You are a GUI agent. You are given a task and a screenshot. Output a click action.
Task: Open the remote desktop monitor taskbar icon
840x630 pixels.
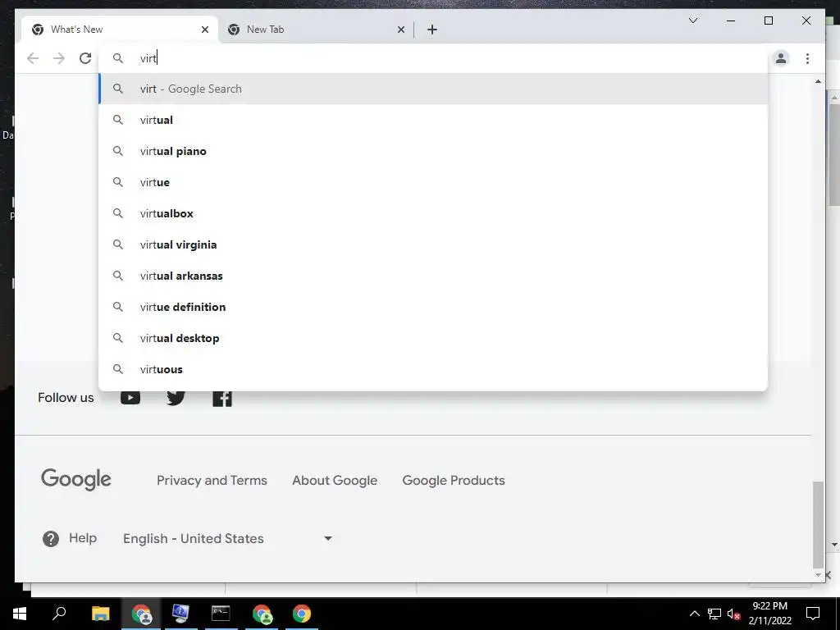(x=180, y=614)
